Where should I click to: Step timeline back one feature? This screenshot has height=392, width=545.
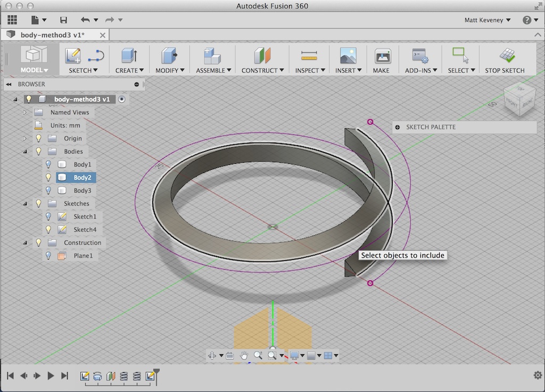pyautogui.click(x=23, y=376)
